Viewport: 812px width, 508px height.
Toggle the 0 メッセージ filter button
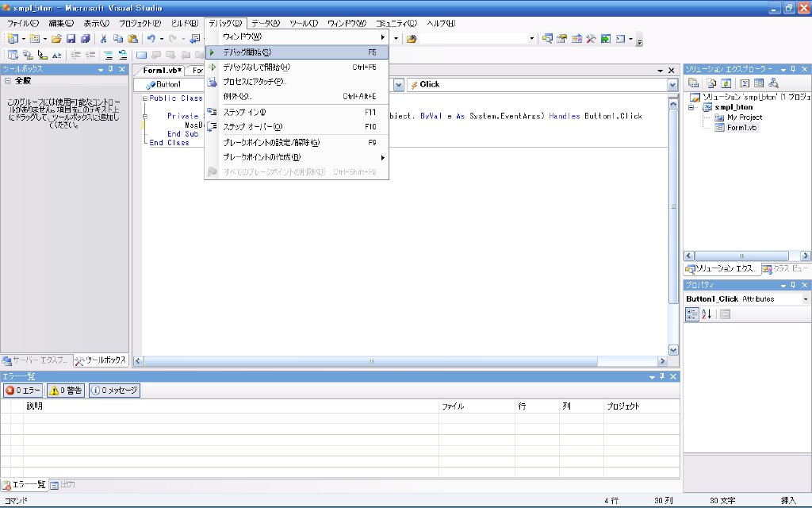(114, 391)
